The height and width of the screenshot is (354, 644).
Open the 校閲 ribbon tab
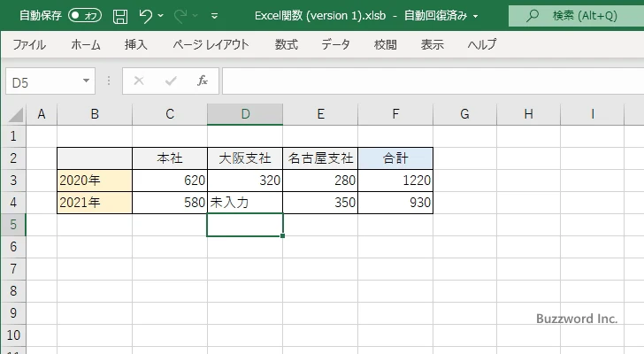click(386, 44)
